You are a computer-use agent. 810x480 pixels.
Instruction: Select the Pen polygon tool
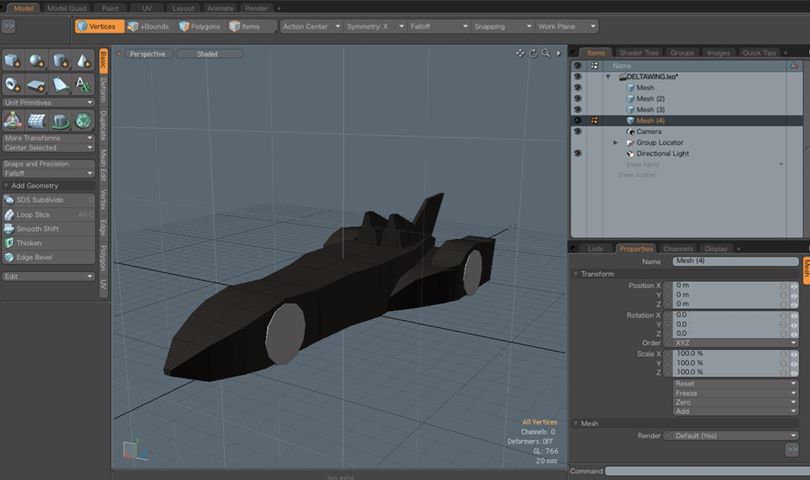60,84
